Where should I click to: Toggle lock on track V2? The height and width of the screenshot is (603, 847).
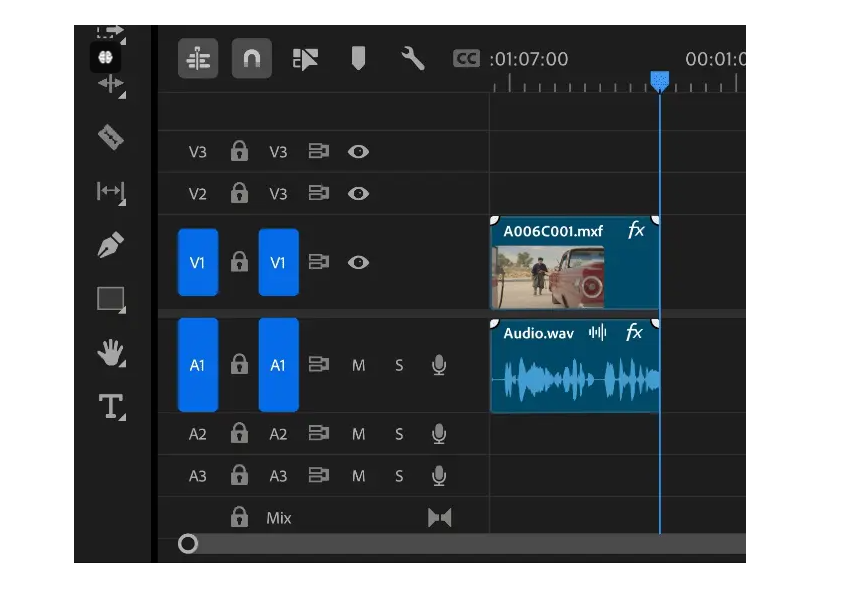239,193
